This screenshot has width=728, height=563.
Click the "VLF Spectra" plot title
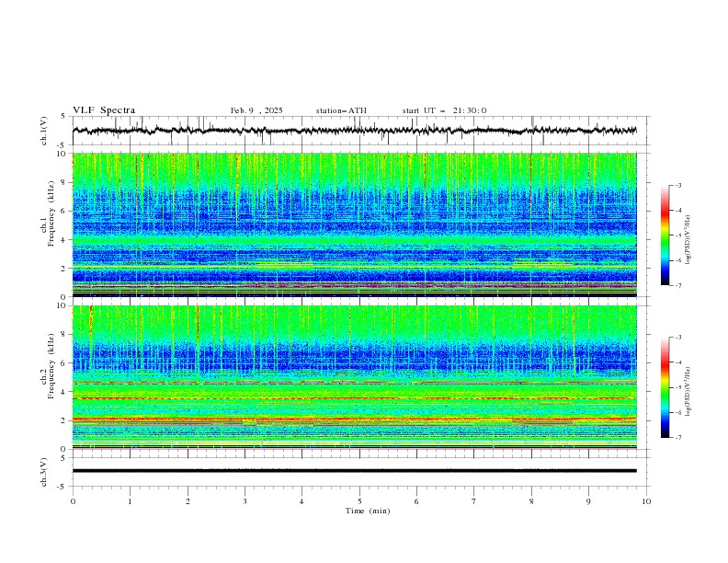[x=104, y=110]
